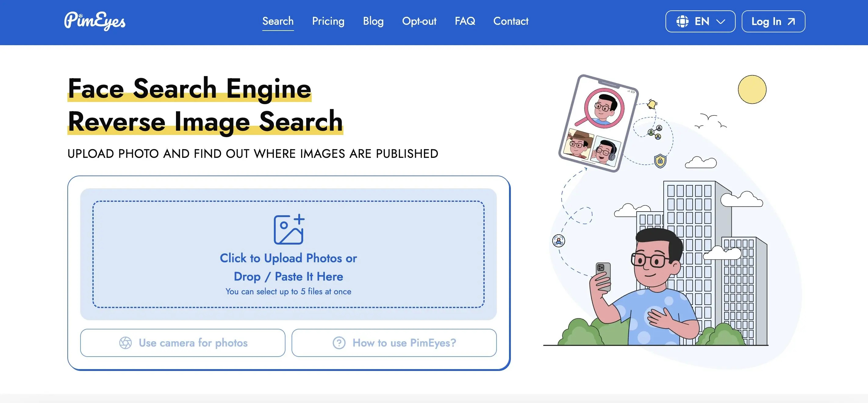The height and width of the screenshot is (403, 868).
Task: Go to the Pricing page
Action: [x=328, y=21]
